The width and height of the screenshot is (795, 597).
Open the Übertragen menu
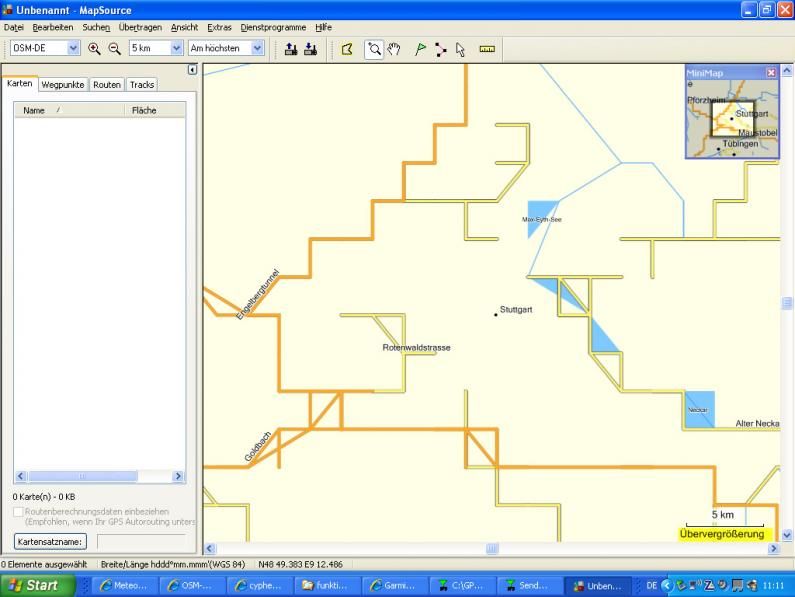pyautogui.click(x=140, y=27)
